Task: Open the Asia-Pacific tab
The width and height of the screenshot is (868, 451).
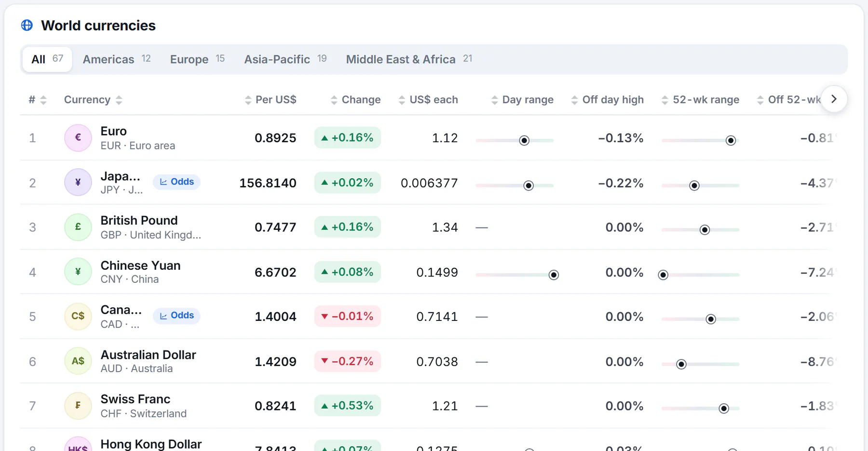Action: pyautogui.click(x=285, y=59)
